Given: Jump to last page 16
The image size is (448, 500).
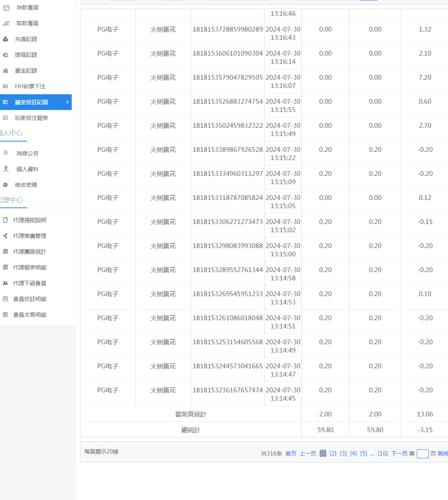Looking at the screenshot, I should (383, 453).
